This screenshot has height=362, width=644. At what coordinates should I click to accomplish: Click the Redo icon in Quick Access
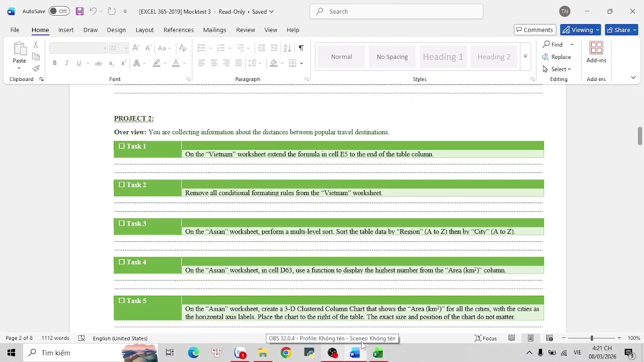click(x=112, y=11)
